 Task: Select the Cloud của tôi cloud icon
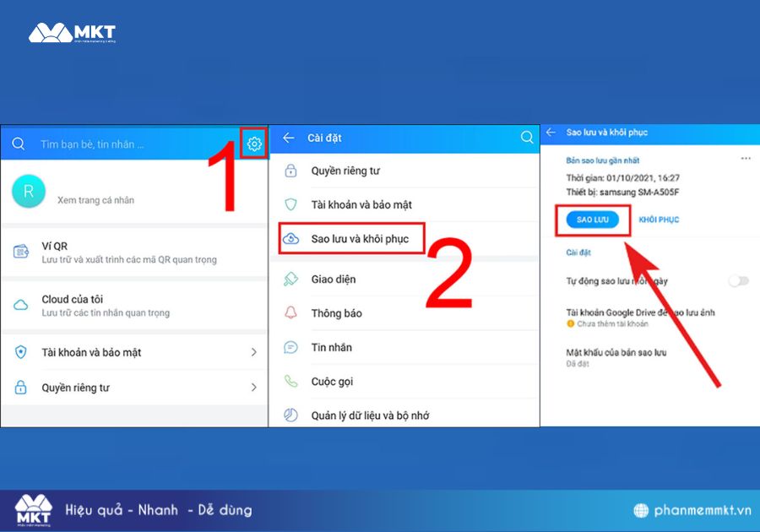tap(21, 305)
